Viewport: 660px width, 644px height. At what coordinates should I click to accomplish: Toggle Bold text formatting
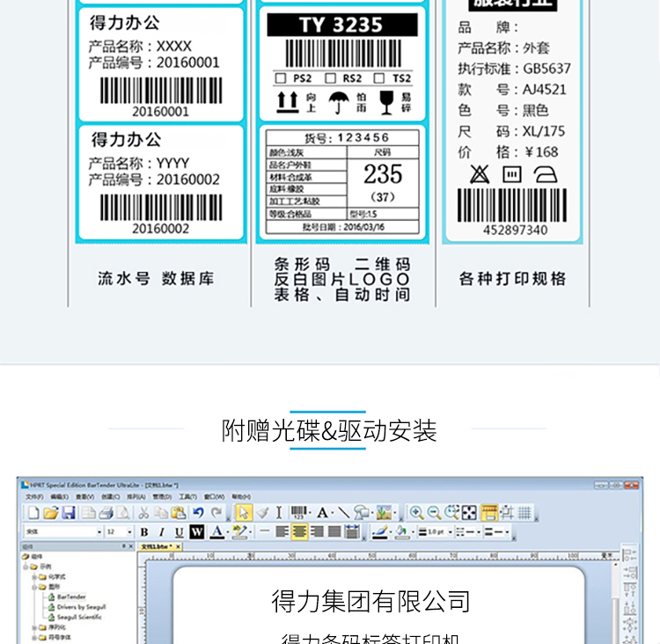coord(144,532)
